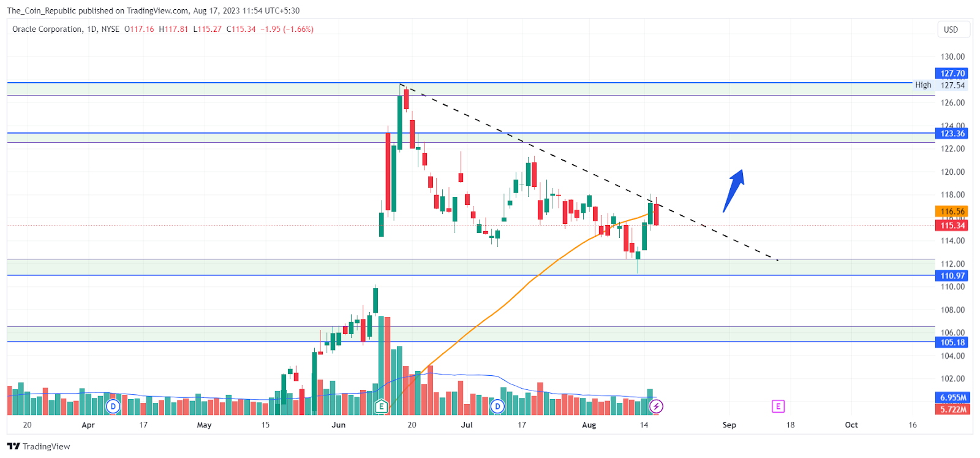Select the 105.18 support level label

(952, 342)
